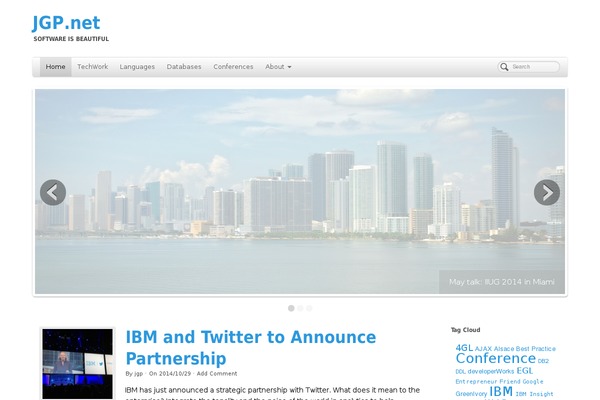Select the 'Google' tag
600x400 pixels.
point(533,382)
